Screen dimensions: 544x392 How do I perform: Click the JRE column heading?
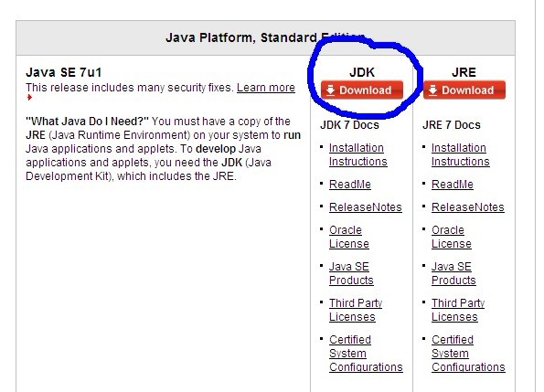pyautogui.click(x=464, y=72)
